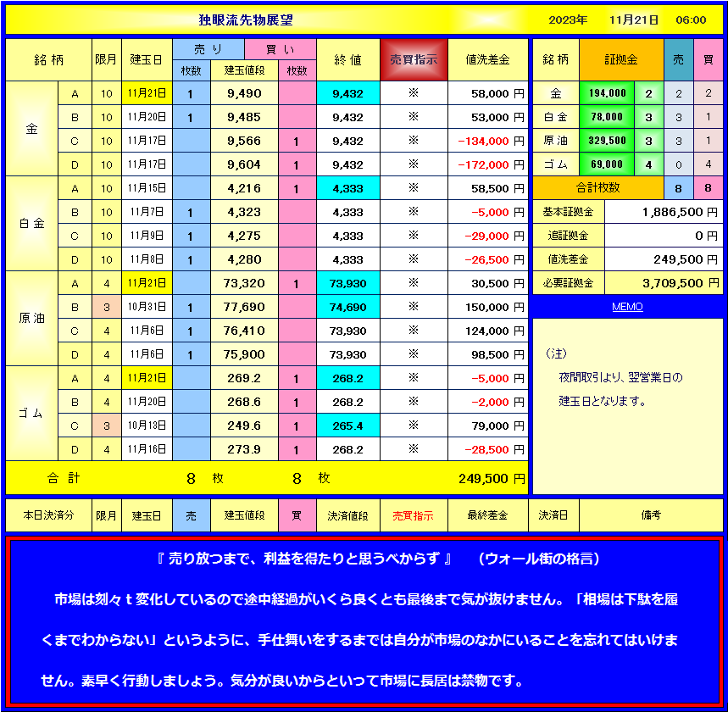The width and height of the screenshot is (728, 712).
Task: Click ゴム C closing price 265.4
Action: point(347,425)
